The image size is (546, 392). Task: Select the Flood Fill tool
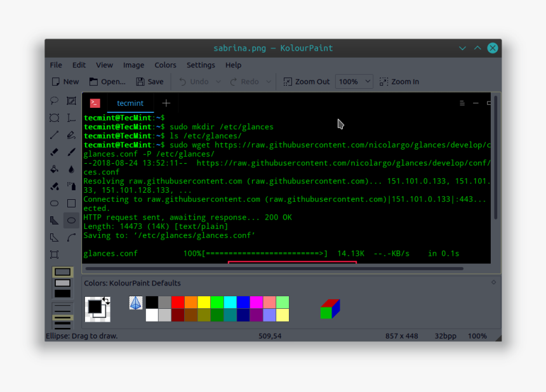[x=56, y=169]
